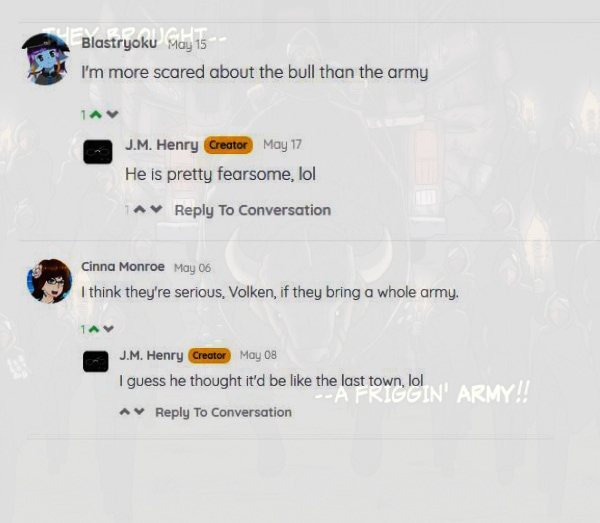
Task: Open Blastryoku's avatar profile picture
Action: point(46,59)
